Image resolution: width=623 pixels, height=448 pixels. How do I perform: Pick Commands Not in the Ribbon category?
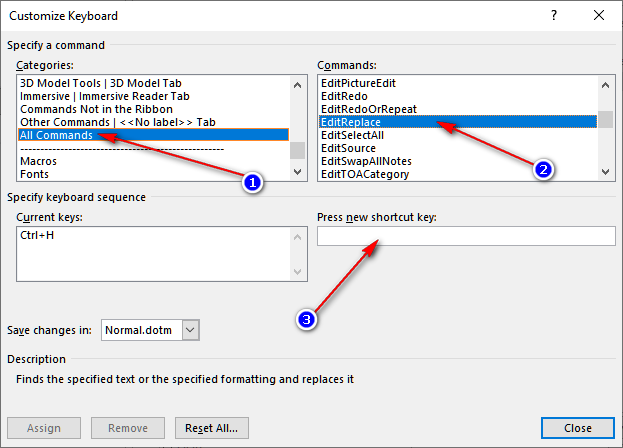tap(97, 109)
